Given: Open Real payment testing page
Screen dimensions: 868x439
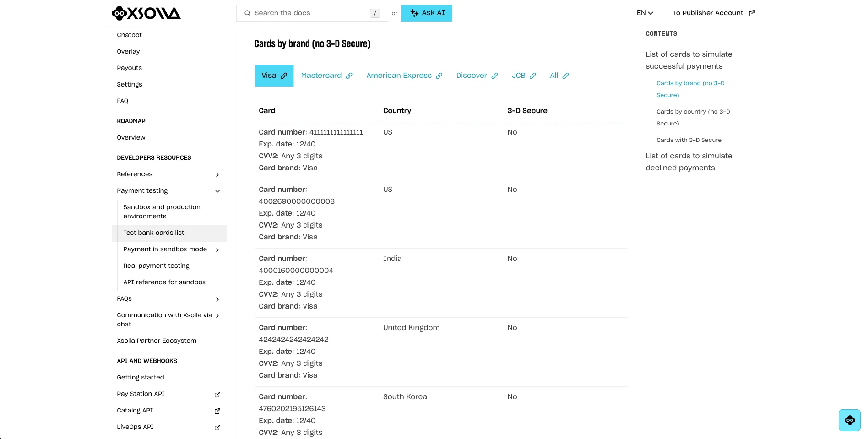Looking at the screenshot, I should click(156, 266).
